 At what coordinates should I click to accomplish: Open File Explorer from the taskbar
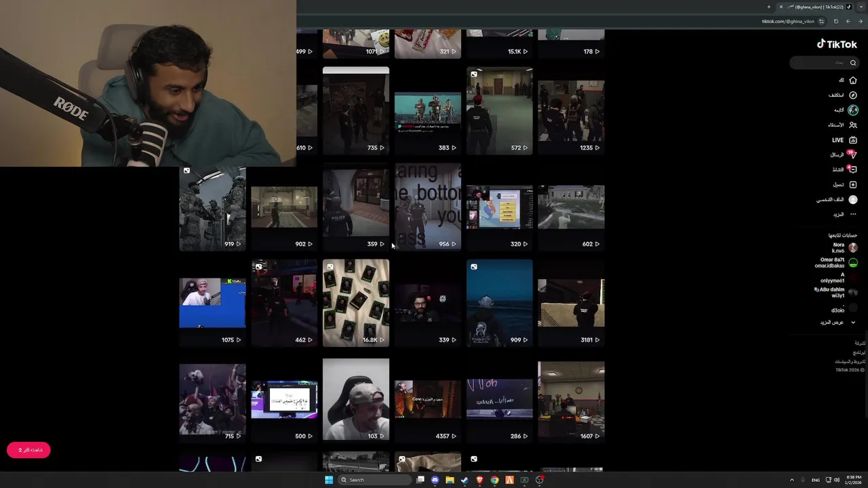(x=450, y=480)
